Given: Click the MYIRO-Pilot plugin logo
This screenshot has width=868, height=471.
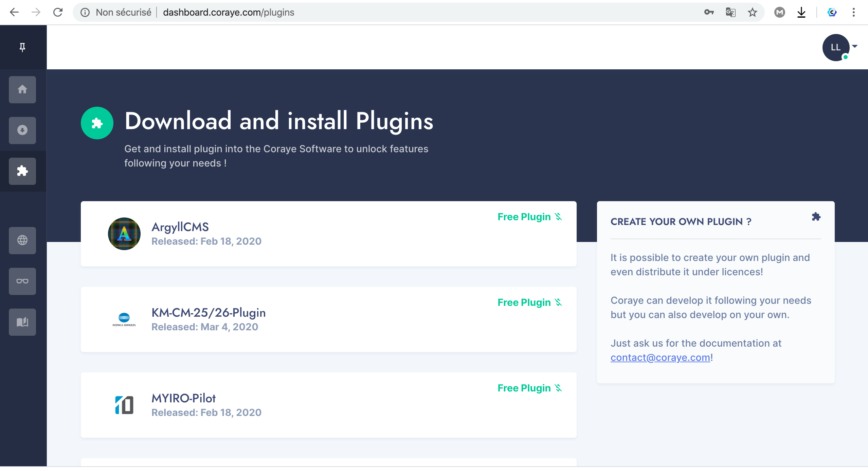Looking at the screenshot, I should tap(124, 405).
